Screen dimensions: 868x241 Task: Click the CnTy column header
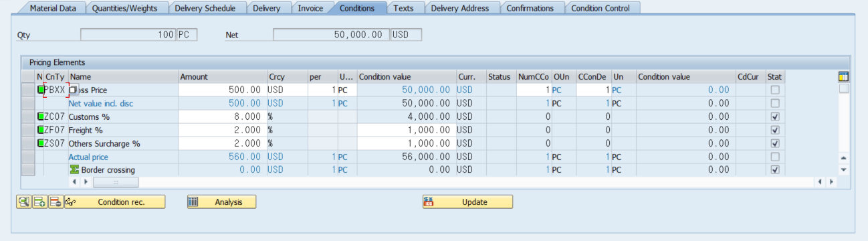(56, 77)
